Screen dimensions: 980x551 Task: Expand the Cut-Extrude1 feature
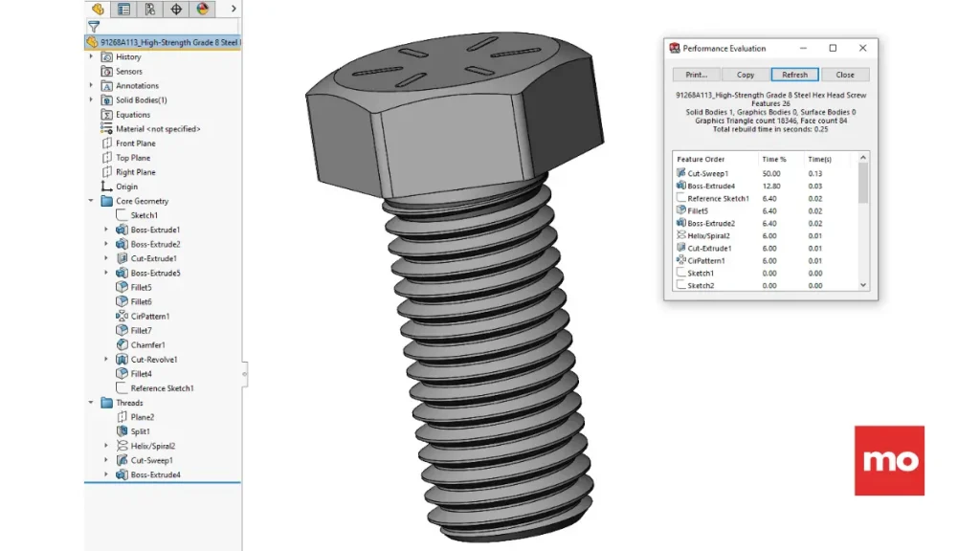[x=106, y=258]
